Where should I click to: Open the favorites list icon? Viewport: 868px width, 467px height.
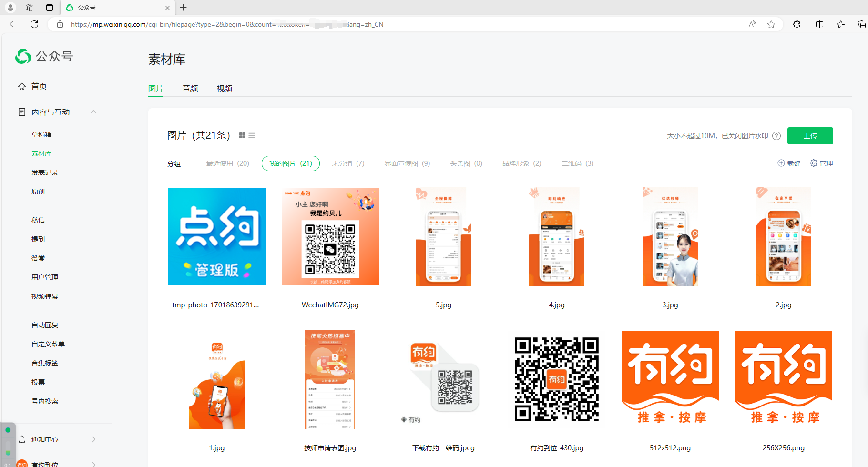(841, 24)
